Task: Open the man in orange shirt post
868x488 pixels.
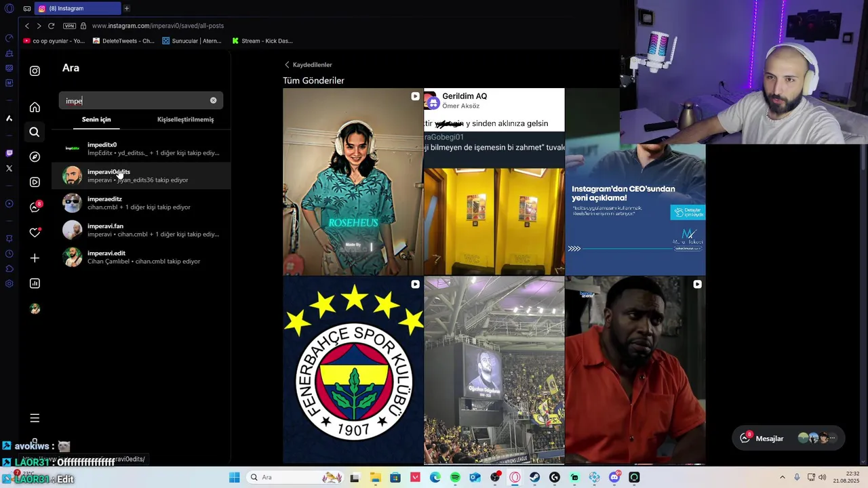Action: click(635, 369)
